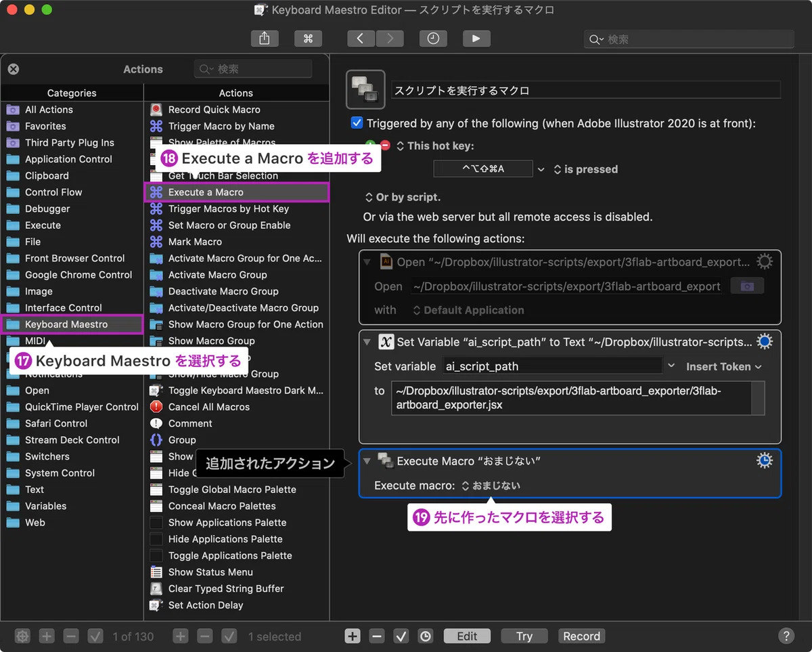Select Deactivate Macro Group action
Screen dimensions: 812x652
point(237,291)
